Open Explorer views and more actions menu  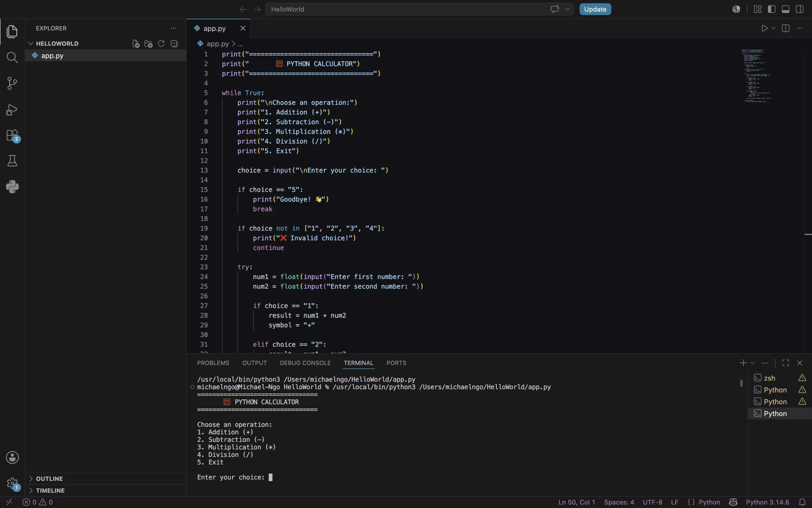(173, 28)
